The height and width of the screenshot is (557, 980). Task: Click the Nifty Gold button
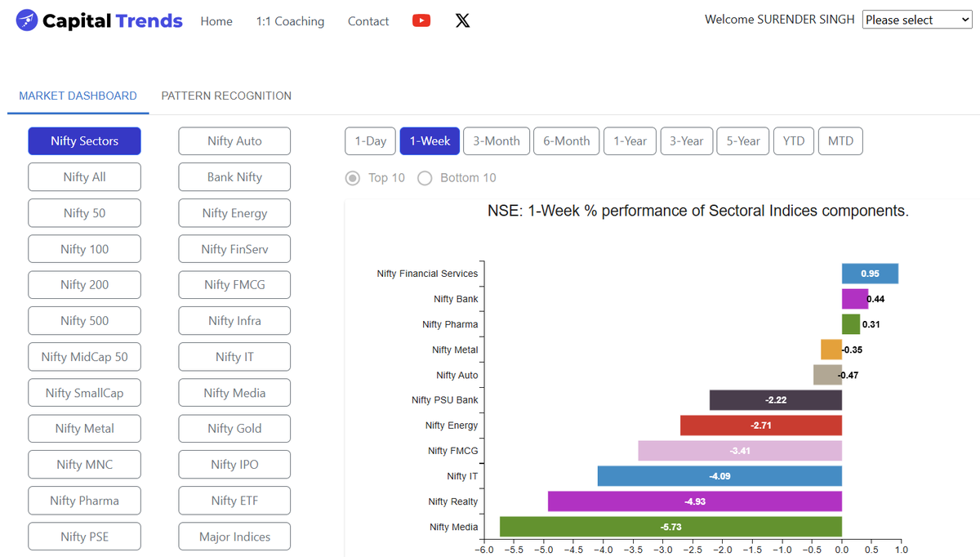tap(234, 429)
